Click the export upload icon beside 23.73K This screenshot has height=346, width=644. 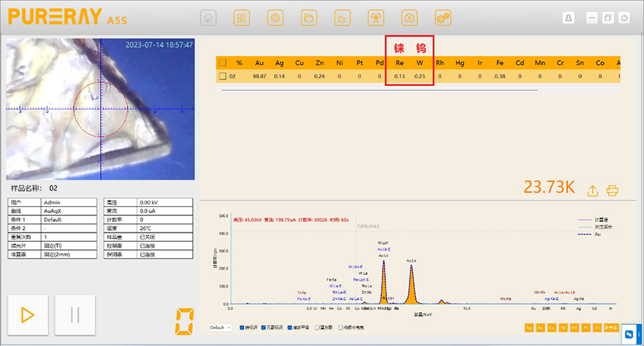point(592,190)
